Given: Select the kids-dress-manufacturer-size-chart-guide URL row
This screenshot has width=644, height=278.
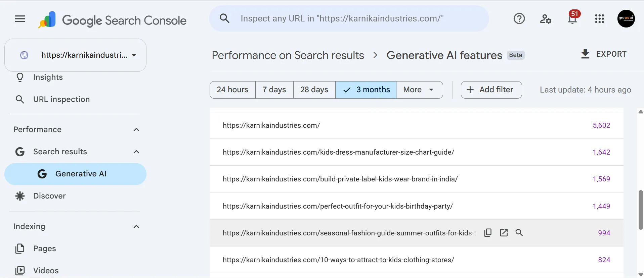Looking at the screenshot, I should click(x=417, y=152).
